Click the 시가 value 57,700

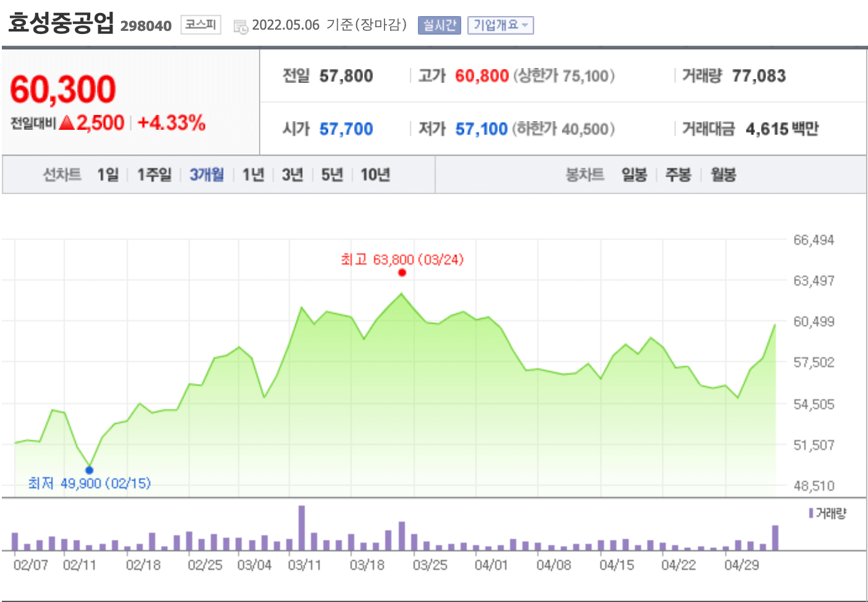click(346, 129)
